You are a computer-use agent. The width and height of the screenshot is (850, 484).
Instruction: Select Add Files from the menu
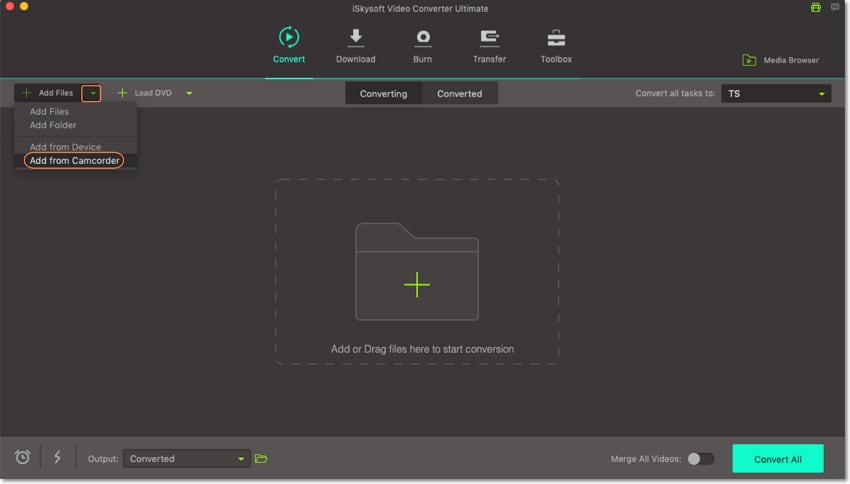(x=49, y=111)
